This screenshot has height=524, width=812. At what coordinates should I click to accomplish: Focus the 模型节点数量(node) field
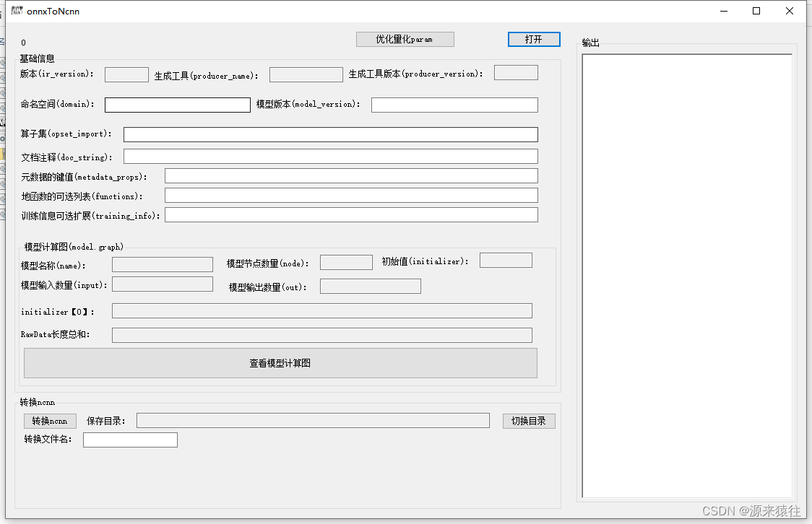pyautogui.click(x=347, y=262)
